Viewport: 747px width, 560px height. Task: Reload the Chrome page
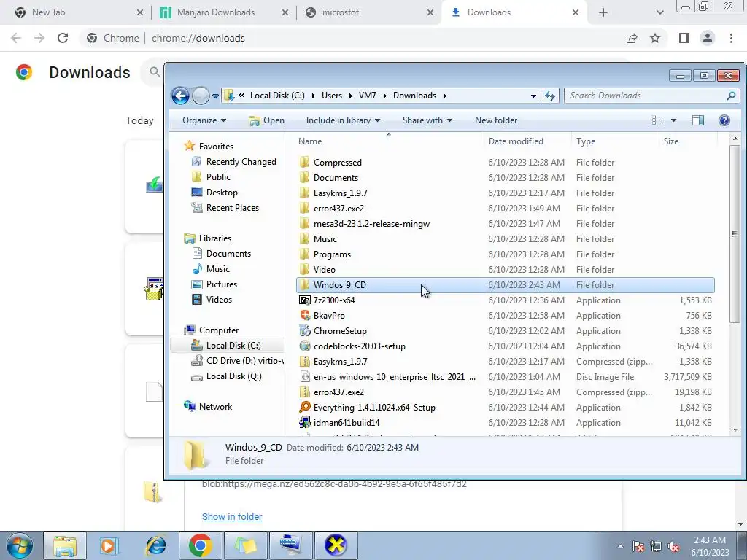[63, 38]
